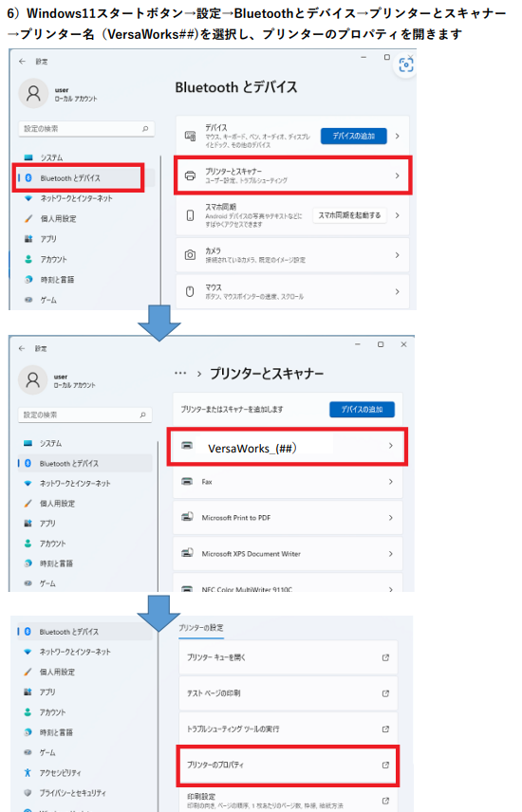Viewport: 522px width, 812px height.
Task: Open 時刻と言語 in the プリンターとスキャナー window sidebar
Action: [48, 563]
